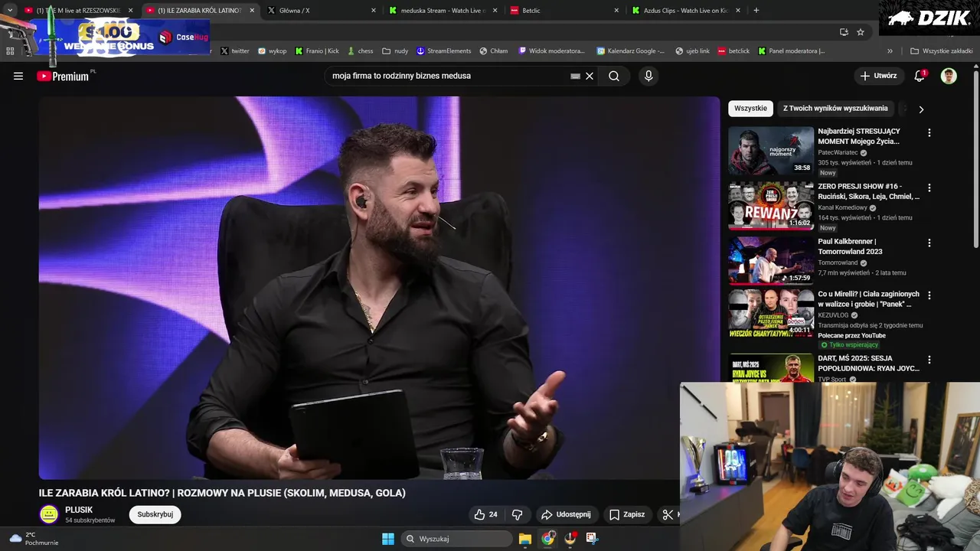The height and width of the screenshot is (551, 980).
Task: Click the page vertical scrollbar
Action: coord(975,159)
